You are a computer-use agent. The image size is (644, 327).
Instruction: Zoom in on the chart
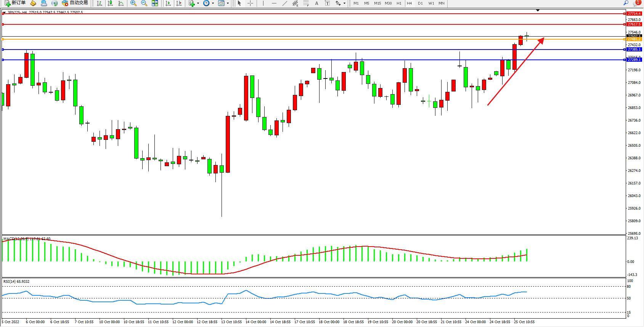[x=133, y=3]
